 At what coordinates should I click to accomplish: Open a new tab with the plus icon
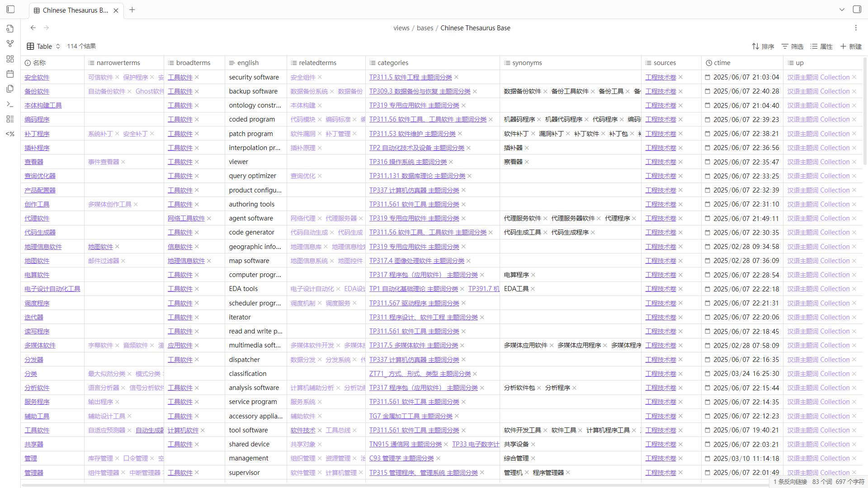[x=132, y=10]
